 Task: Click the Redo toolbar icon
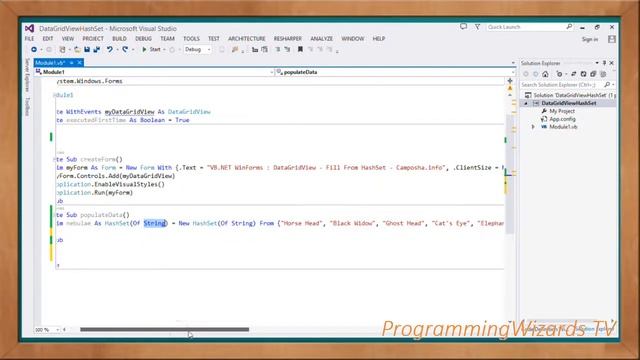[125, 49]
